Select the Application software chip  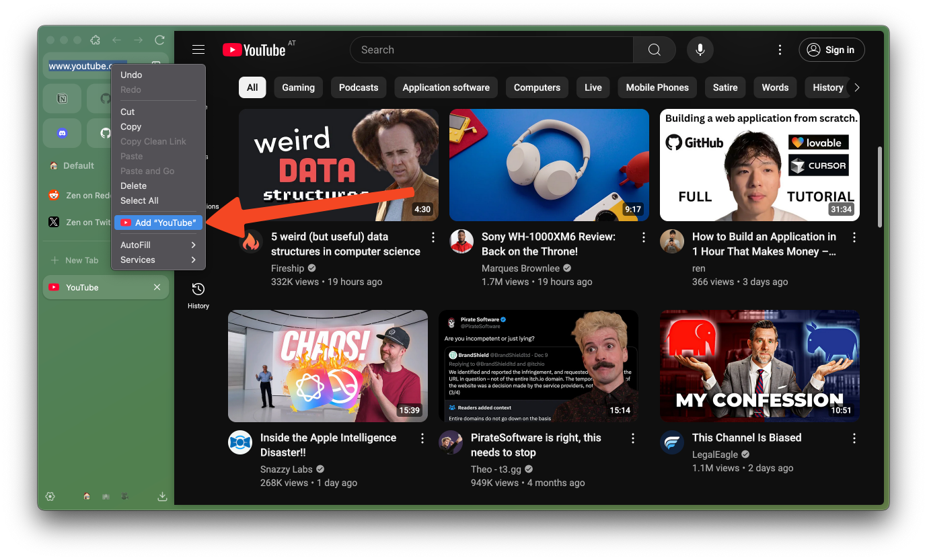pos(446,87)
